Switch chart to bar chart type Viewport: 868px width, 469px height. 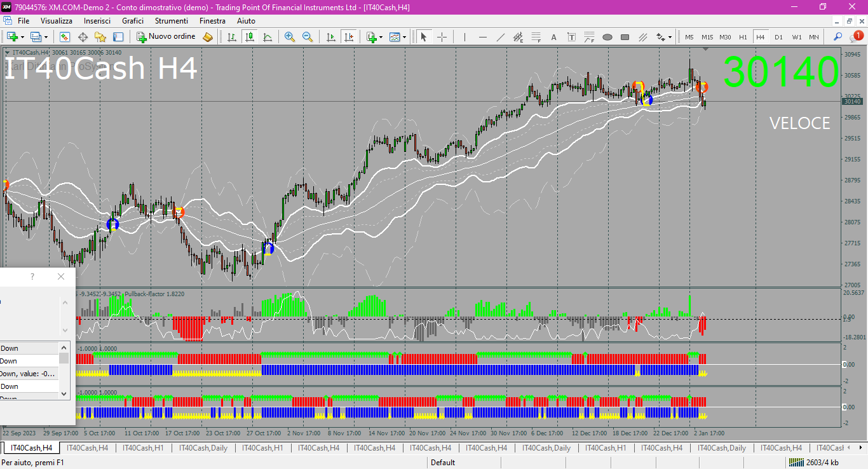point(232,37)
